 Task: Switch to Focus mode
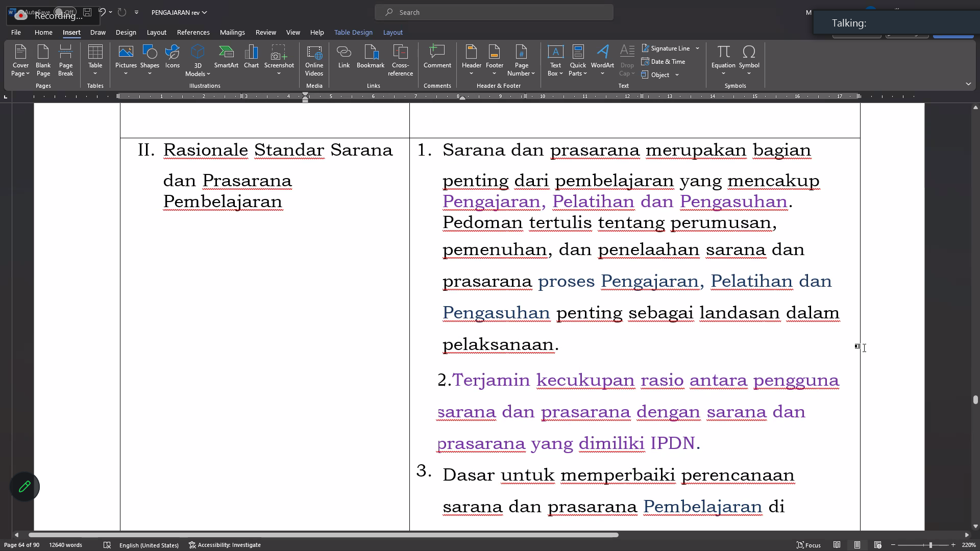tap(808, 545)
